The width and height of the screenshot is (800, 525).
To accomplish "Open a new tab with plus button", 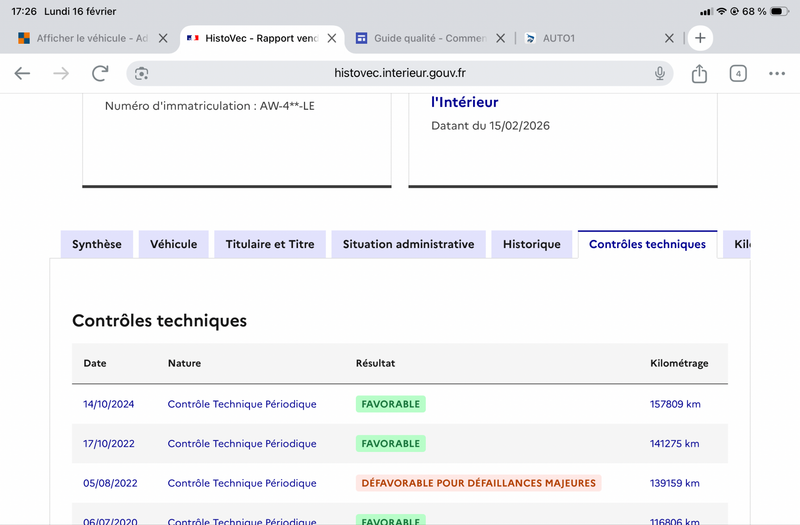I will coord(700,38).
